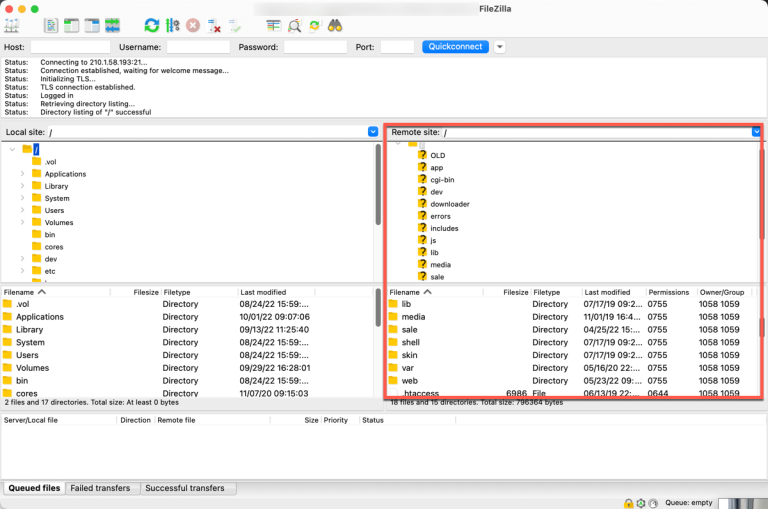Open the Site Manager icon

pos(11,25)
